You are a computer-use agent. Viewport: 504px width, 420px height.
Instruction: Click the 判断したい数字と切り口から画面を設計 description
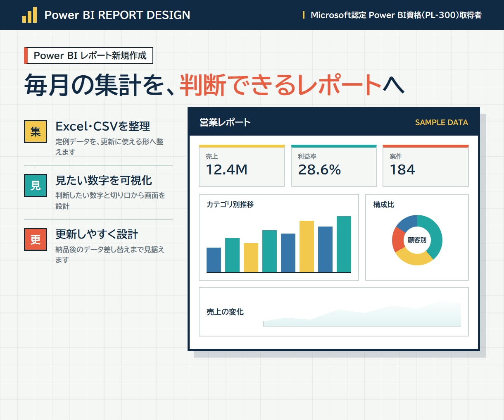tap(110, 200)
